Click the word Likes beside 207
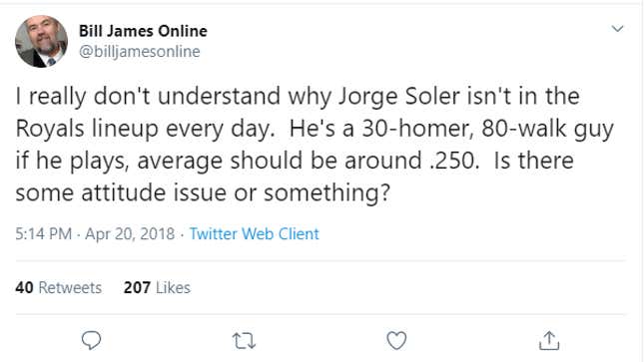Screen dimensions: 644x362 click(x=173, y=287)
